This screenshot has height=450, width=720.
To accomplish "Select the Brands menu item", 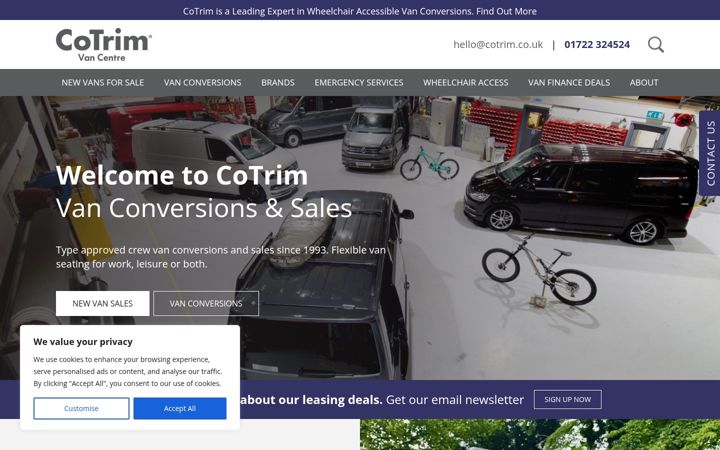I will pyautogui.click(x=278, y=83).
